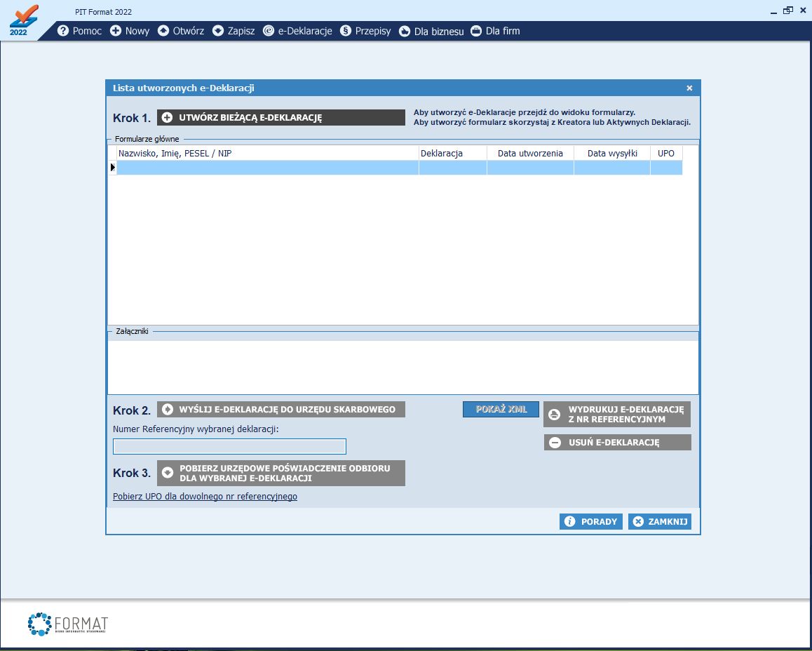812x651 pixels.
Task: Click the Dla firm briefcase icon
Action: (x=476, y=31)
